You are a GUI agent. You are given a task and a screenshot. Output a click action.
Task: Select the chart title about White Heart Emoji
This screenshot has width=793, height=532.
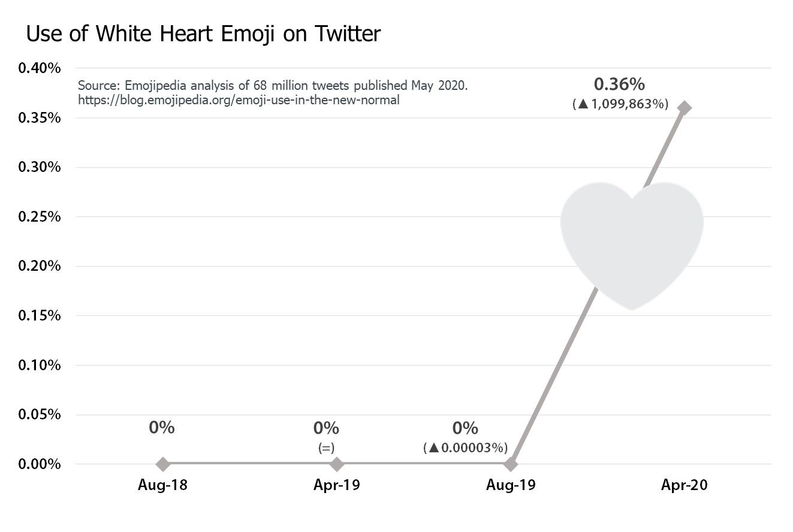point(203,34)
